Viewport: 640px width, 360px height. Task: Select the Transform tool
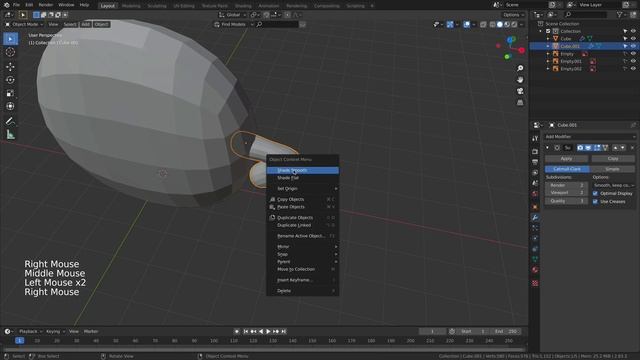point(10,106)
